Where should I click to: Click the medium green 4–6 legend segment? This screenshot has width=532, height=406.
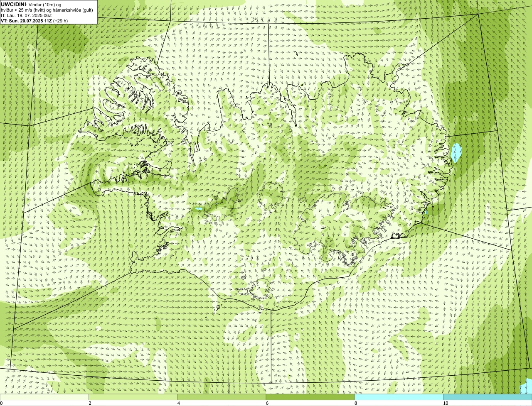[x=222, y=397]
